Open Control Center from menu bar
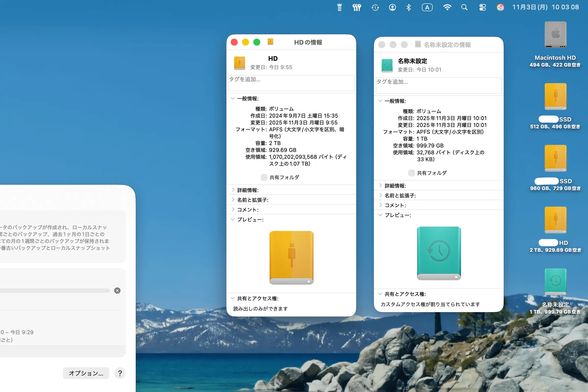The width and height of the screenshot is (588, 392). (482, 8)
